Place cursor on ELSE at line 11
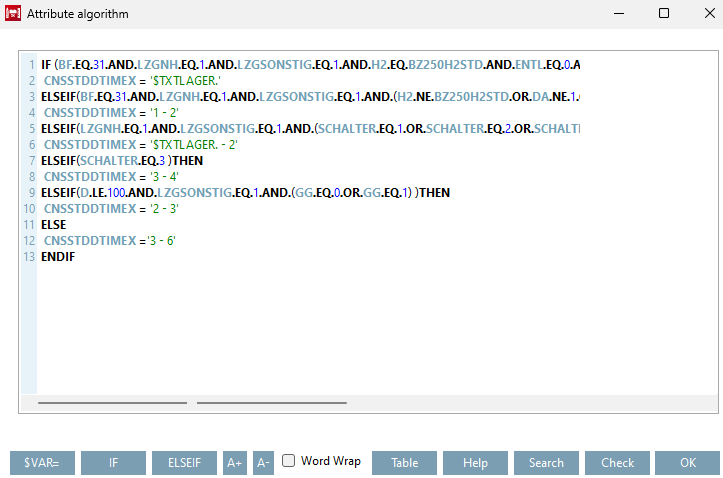This screenshot has width=723, height=478. (53, 225)
